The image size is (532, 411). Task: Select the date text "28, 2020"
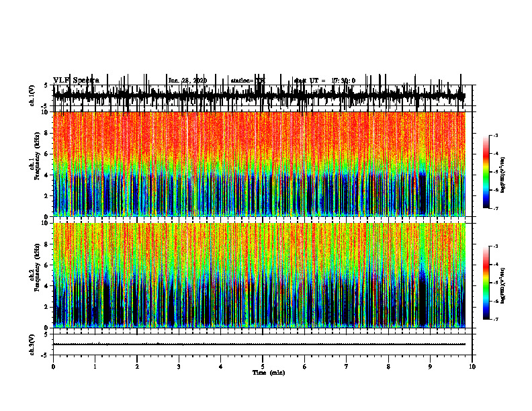pos(193,81)
